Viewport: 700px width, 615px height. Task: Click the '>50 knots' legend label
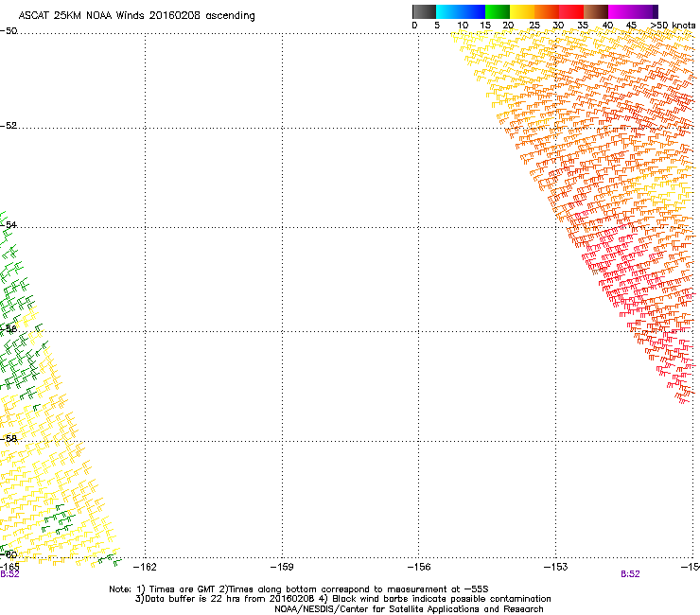click(x=673, y=26)
